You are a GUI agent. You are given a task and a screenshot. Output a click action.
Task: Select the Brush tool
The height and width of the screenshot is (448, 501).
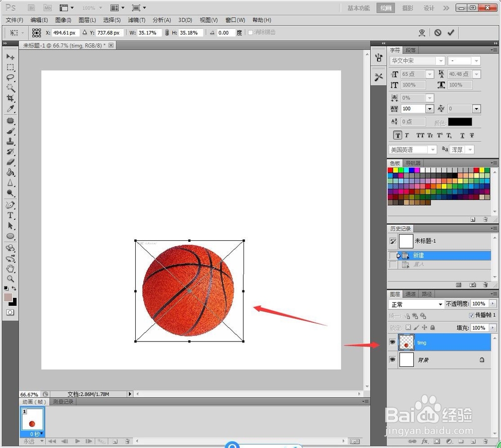[10, 131]
